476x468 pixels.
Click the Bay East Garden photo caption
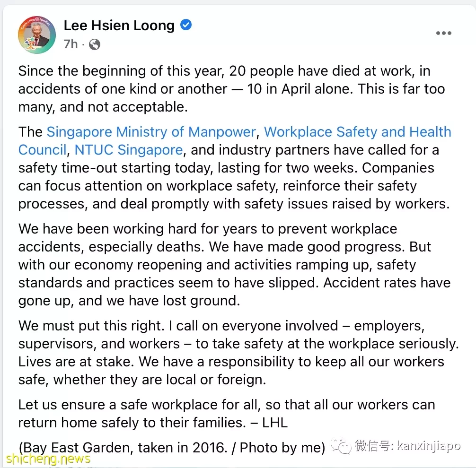[172, 448]
